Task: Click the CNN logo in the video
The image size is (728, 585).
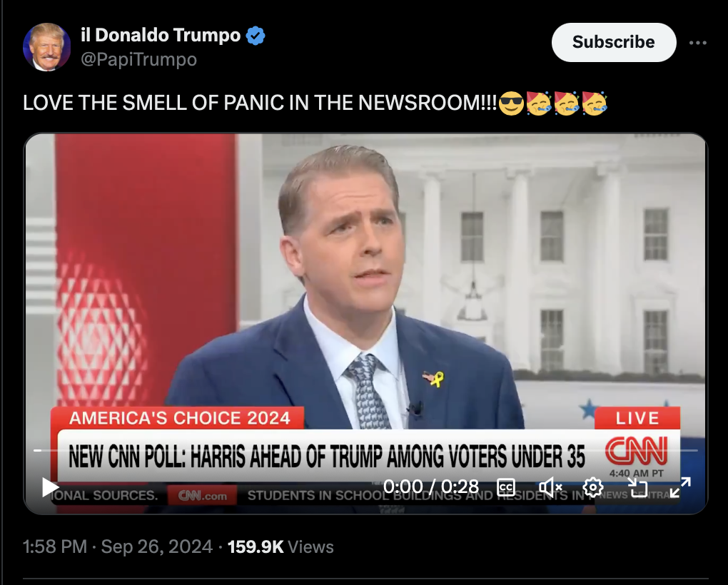Action: (x=636, y=450)
